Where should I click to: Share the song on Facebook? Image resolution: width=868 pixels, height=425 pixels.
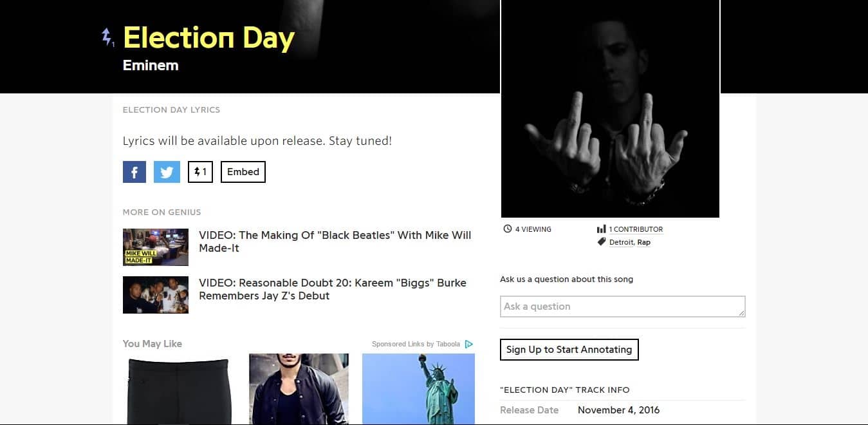point(134,172)
